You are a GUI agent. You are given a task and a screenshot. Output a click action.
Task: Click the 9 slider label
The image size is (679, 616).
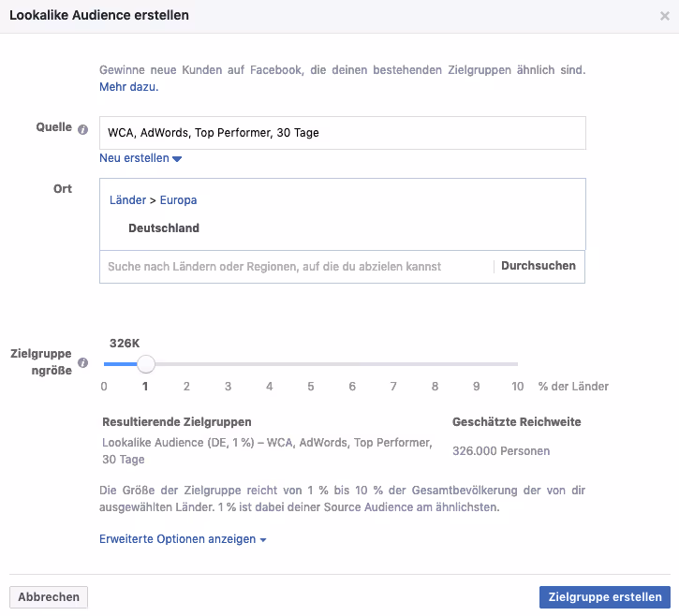click(477, 386)
